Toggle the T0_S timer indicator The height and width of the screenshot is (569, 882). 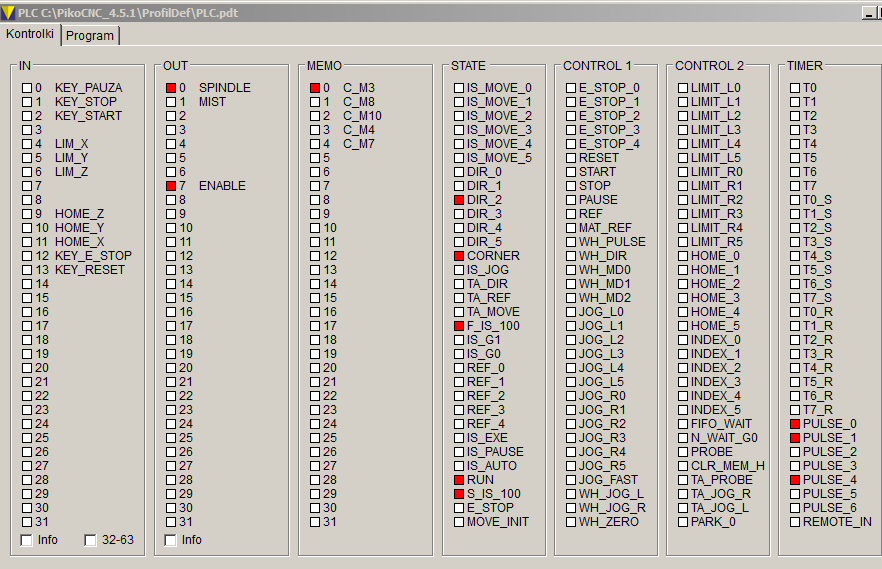point(795,200)
